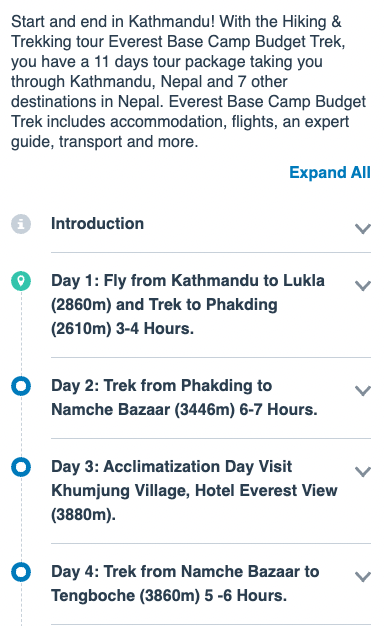Image resolution: width=384 pixels, height=626 pixels.
Task: Click the green location pin for Day 1
Action: pos(21,281)
